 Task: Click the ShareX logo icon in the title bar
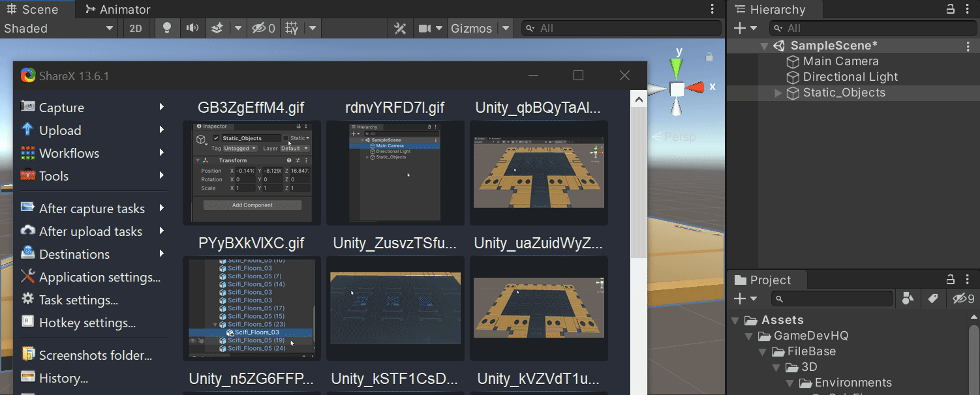[28, 76]
